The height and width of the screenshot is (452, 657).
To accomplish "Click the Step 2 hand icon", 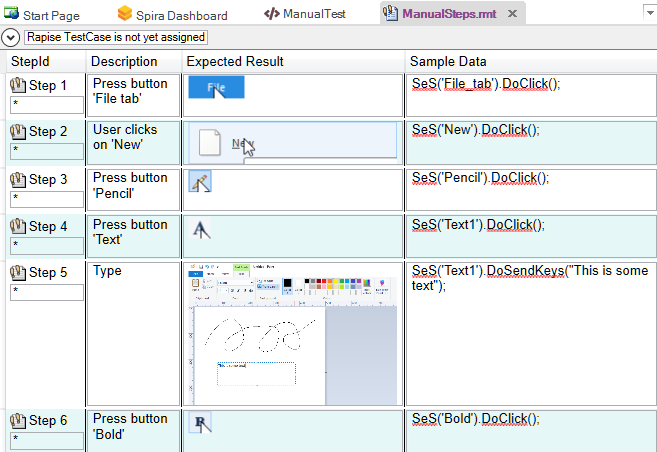I will tap(17, 132).
